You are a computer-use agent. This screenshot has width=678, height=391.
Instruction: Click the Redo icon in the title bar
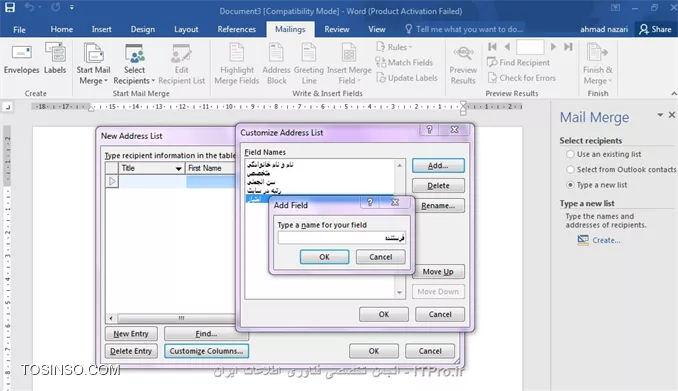coord(55,7)
